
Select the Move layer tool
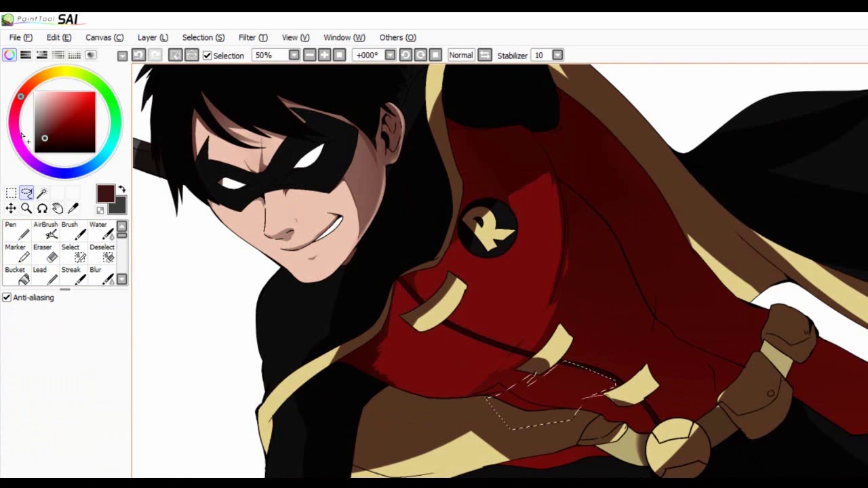11,209
